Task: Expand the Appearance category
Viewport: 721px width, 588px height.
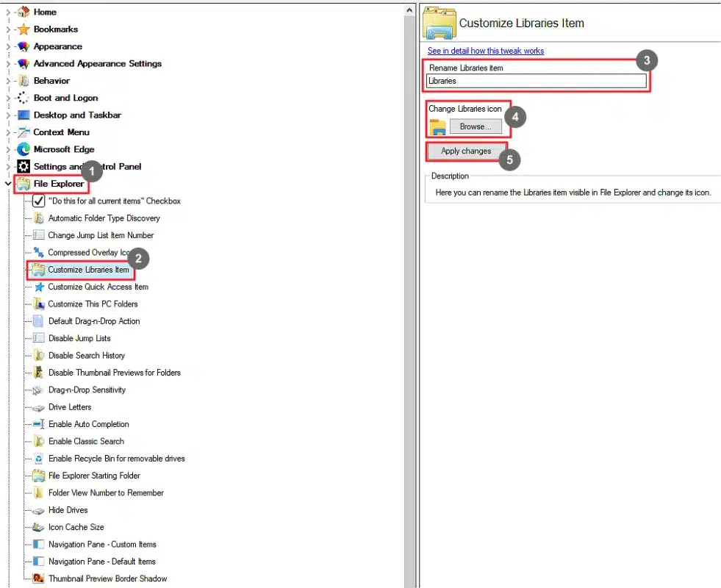Action: [x=8, y=46]
